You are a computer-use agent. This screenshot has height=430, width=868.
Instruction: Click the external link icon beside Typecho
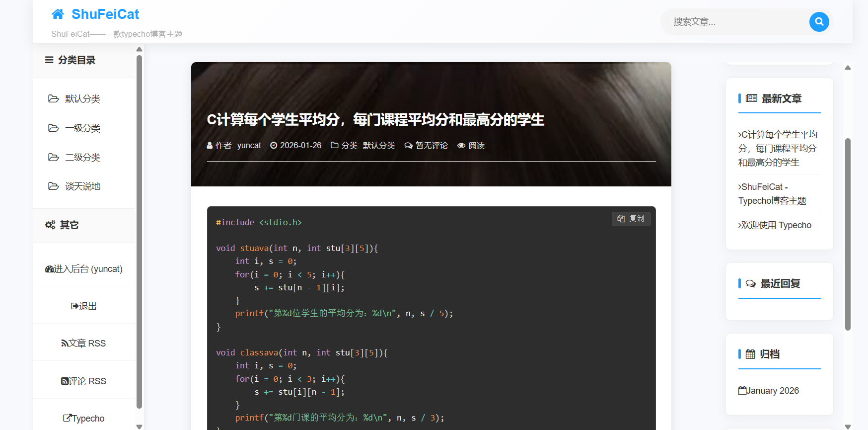(67, 418)
